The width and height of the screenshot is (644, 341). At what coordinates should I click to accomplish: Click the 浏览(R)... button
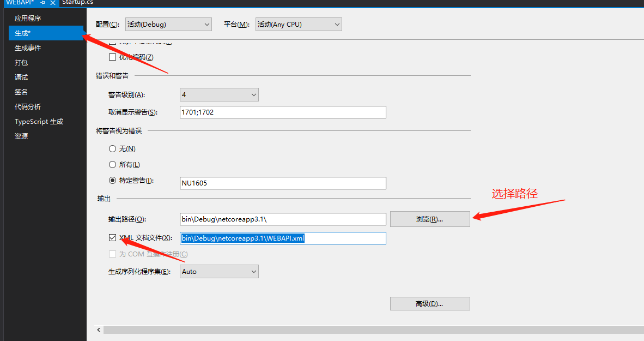click(x=430, y=219)
